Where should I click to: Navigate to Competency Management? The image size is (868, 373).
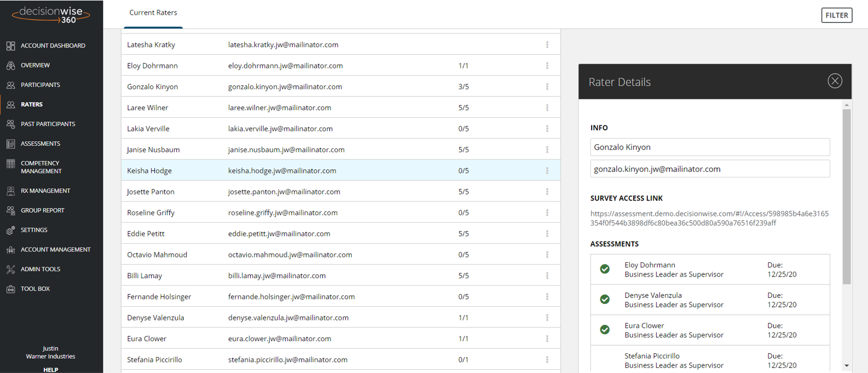coord(41,167)
